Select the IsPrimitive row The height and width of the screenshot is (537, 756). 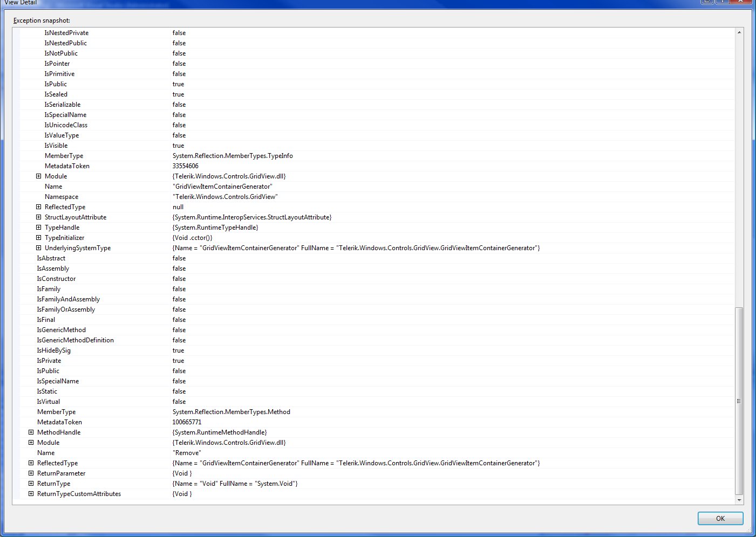pos(377,74)
